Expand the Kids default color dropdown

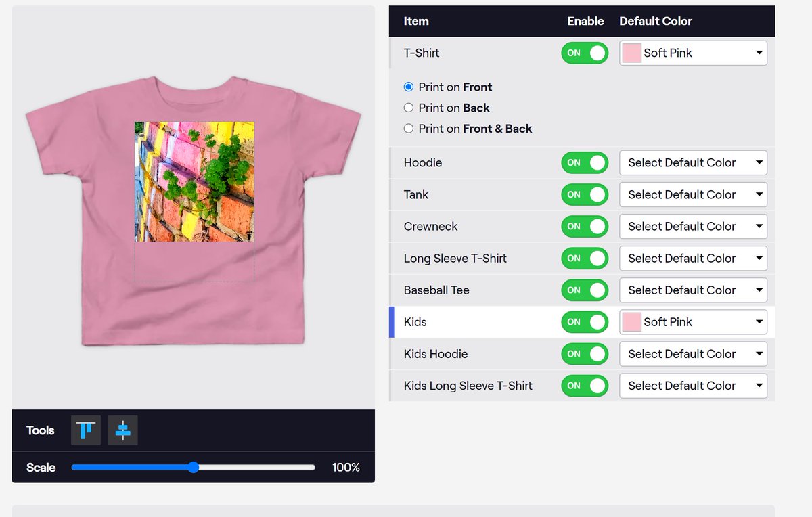click(x=692, y=321)
